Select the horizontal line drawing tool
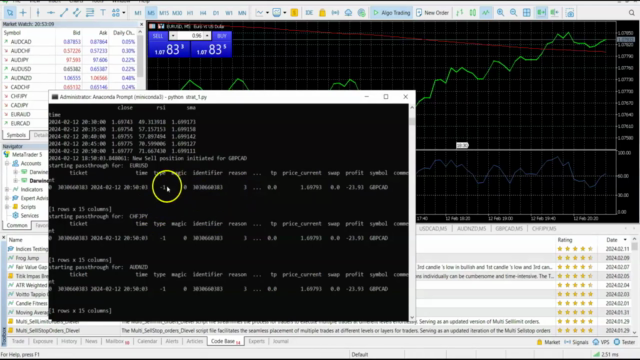The height and width of the screenshot is (360, 640). pyautogui.click(x=51, y=13)
